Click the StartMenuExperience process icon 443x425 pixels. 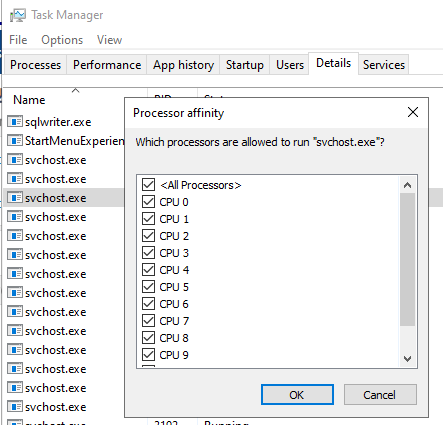15,141
